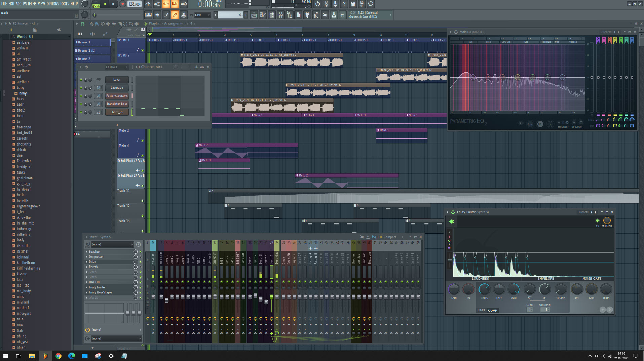Open Microsoft Edge from the taskbar
This screenshot has width=644, height=361.
point(72,356)
